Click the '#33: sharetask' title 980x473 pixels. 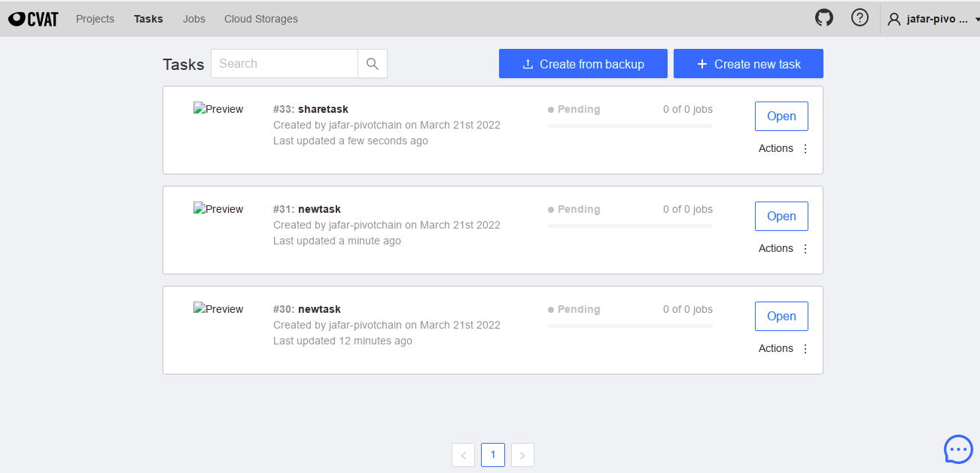tap(311, 109)
